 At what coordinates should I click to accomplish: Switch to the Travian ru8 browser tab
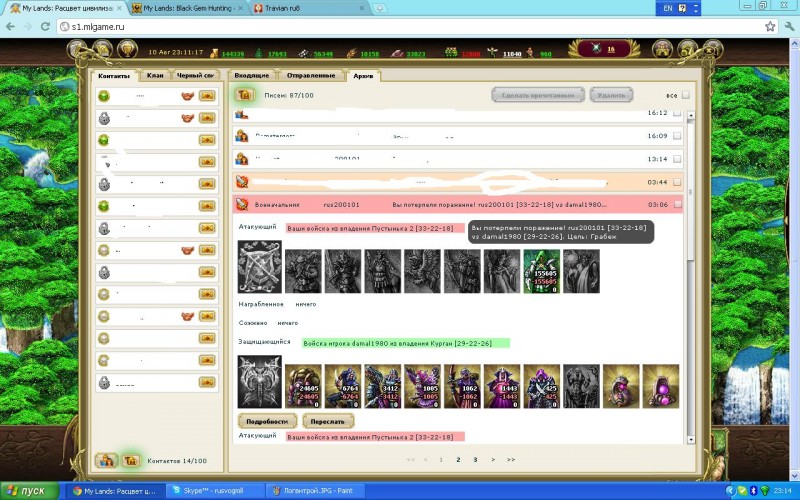point(309,8)
